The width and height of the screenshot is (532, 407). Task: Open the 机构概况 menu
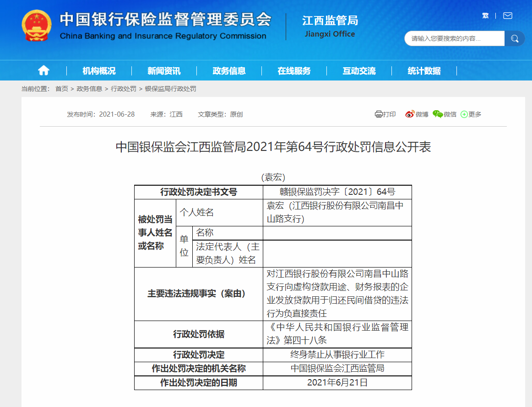tap(99, 71)
